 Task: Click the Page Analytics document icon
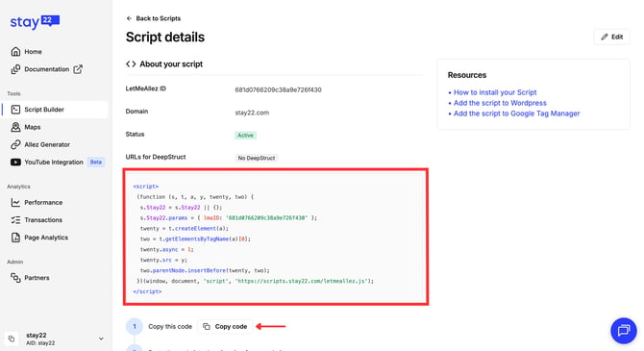click(15, 238)
